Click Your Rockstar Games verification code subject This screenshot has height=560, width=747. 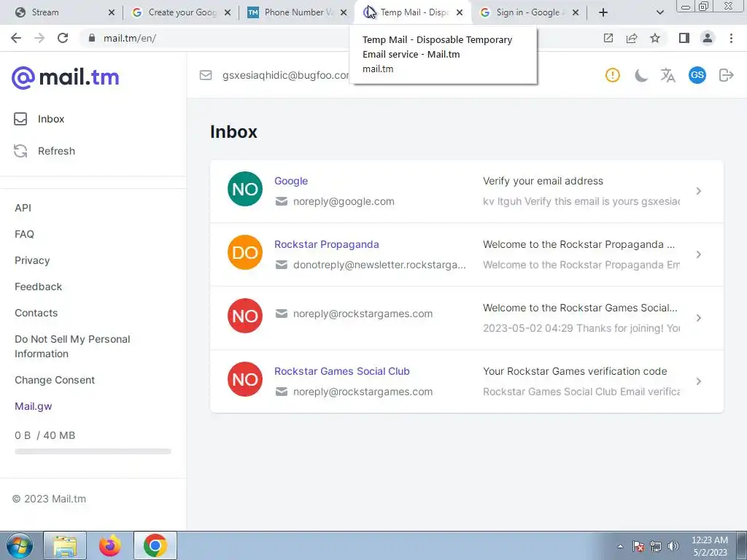click(x=575, y=371)
